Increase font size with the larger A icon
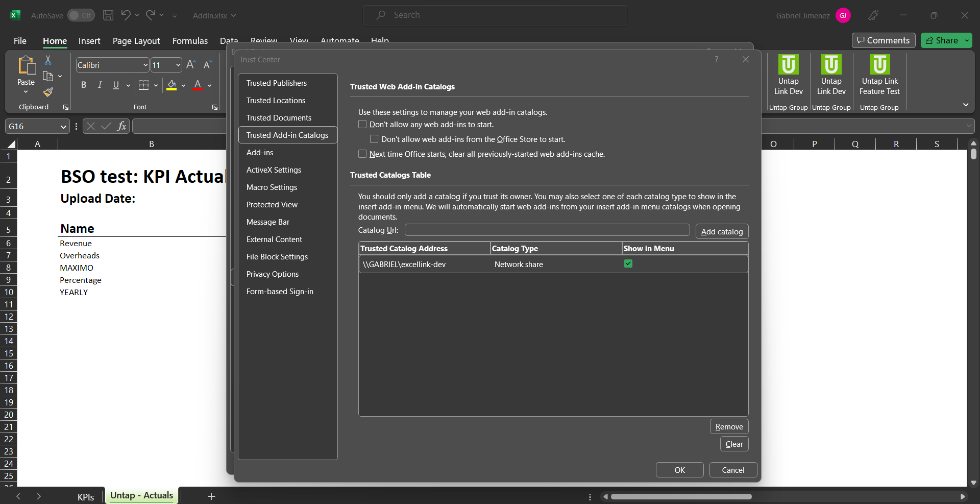980x504 pixels. click(x=191, y=65)
